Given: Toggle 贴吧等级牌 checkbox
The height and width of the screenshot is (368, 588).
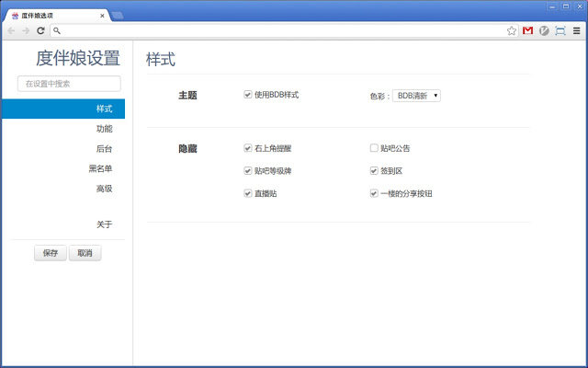Looking at the screenshot, I should click(247, 170).
